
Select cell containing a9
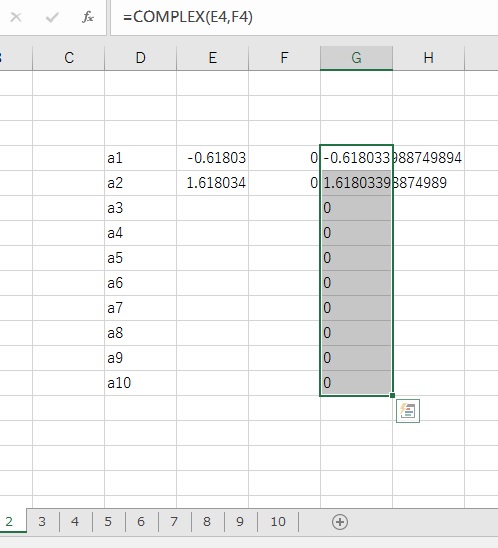140,358
